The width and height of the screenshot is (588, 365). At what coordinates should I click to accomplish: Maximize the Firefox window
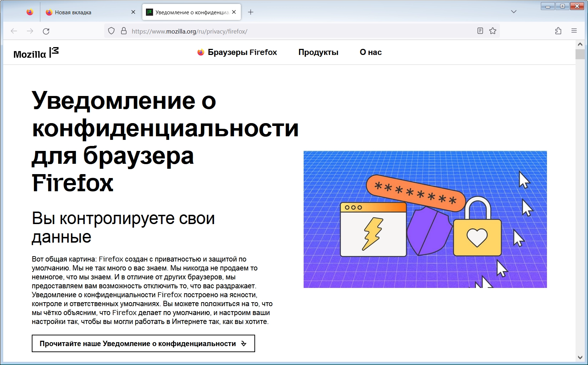[x=562, y=6]
